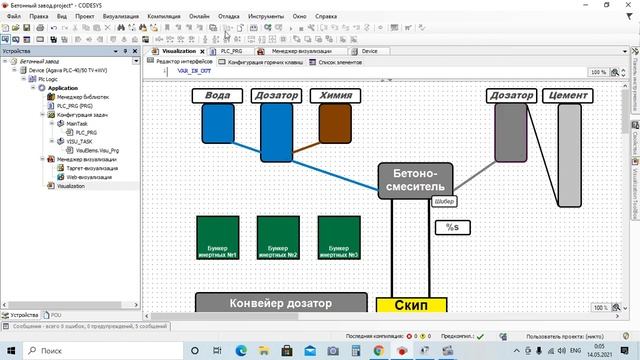The image size is (640, 360).
Task: Collapse the VISU_TASK node
Action: click(x=52, y=141)
